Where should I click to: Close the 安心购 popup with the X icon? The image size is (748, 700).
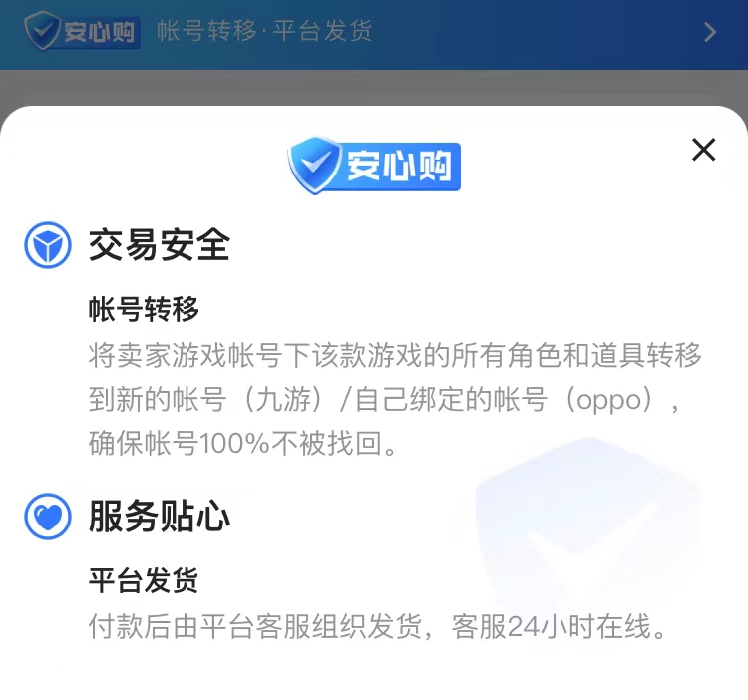pos(704,150)
